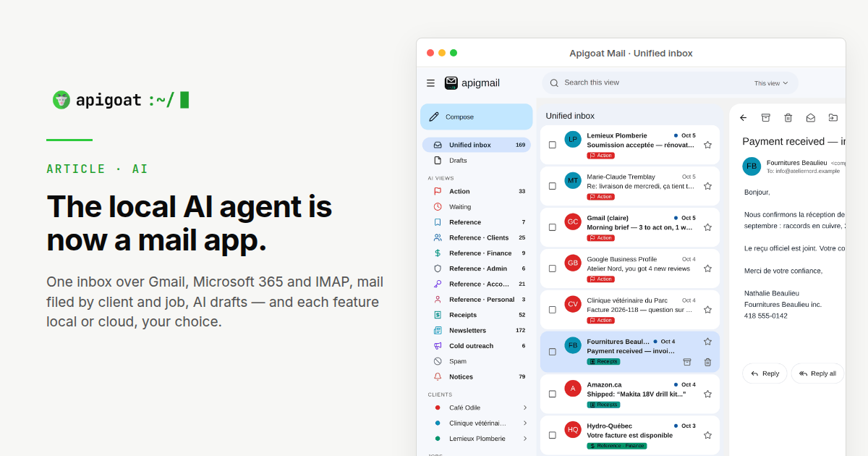Click the key icon for Reference · Acco…

(x=438, y=284)
